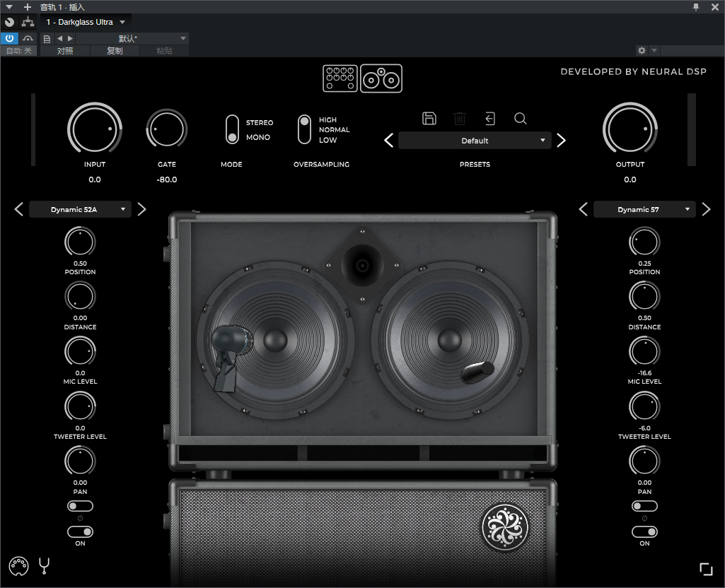Image resolution: width=725 pixels, height=588 pixels.
Task: Click the INPUT gain knob
Action: (95, 129)
